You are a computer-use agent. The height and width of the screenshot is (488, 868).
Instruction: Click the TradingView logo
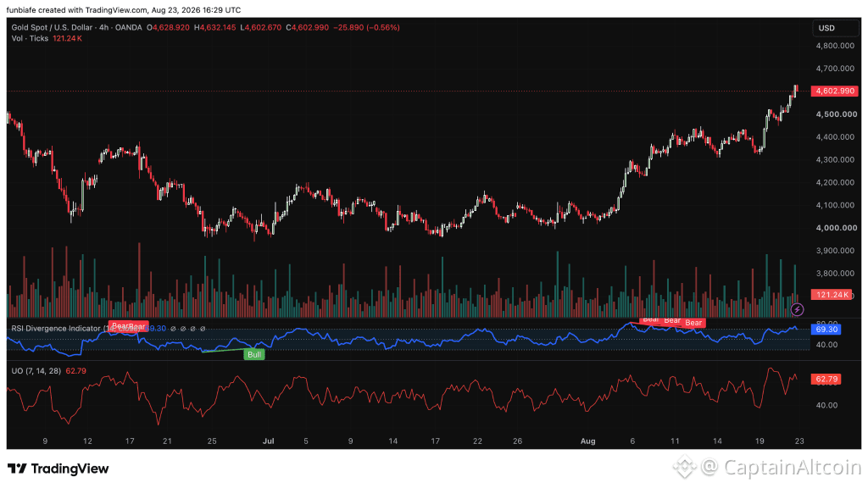click(58, 469)
